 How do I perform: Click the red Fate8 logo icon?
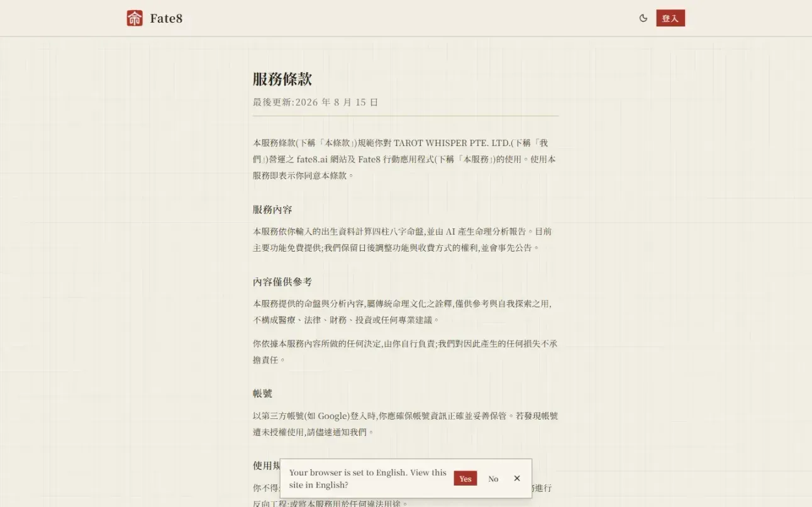click(135, 18)
